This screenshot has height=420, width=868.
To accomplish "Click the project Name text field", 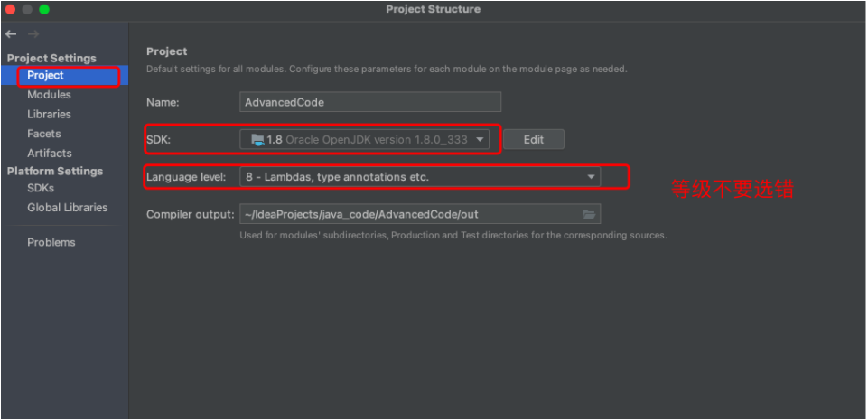I will 370,102.
